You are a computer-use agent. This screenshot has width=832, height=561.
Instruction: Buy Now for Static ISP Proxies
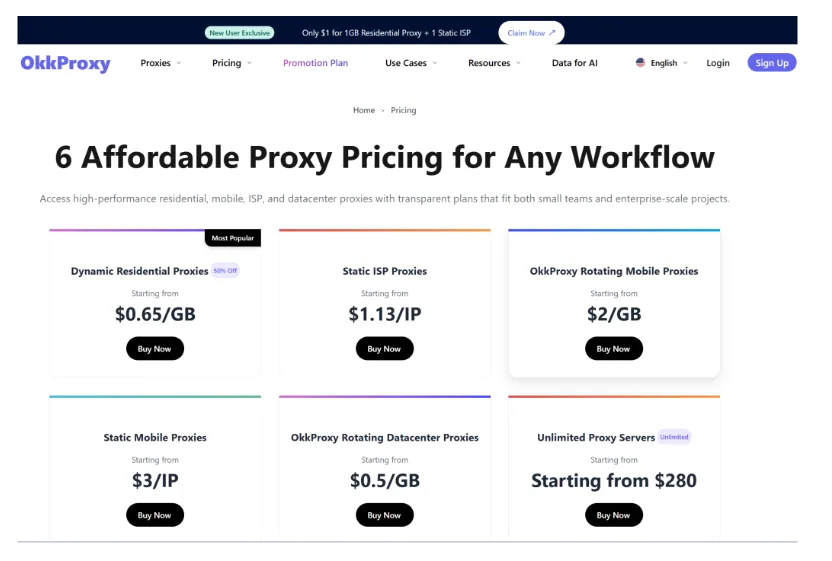point(384,349)
